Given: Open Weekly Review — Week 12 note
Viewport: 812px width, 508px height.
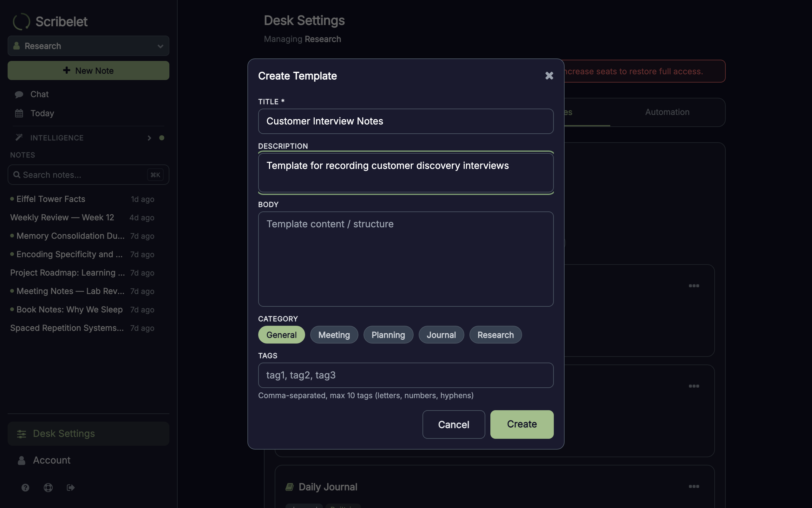Looking at the screenshot, I should pos(82,217).
